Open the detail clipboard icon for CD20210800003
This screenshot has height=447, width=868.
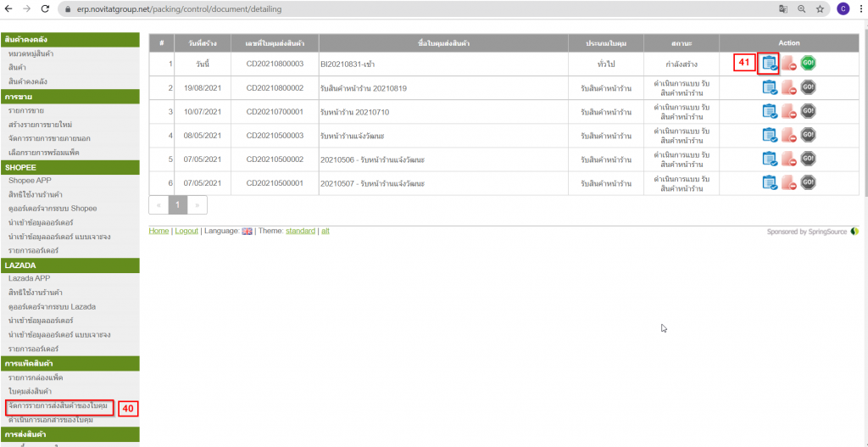tap(769, 63)
